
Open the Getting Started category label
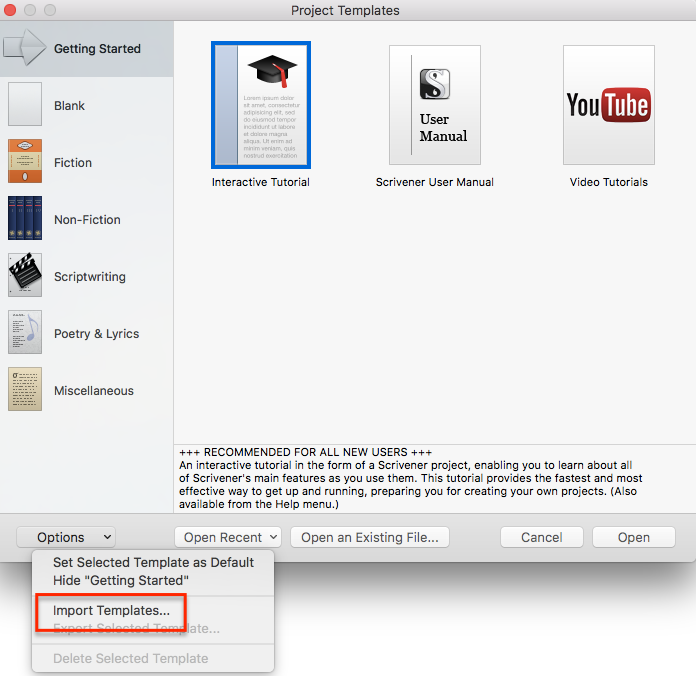click(x=97, y=48)
